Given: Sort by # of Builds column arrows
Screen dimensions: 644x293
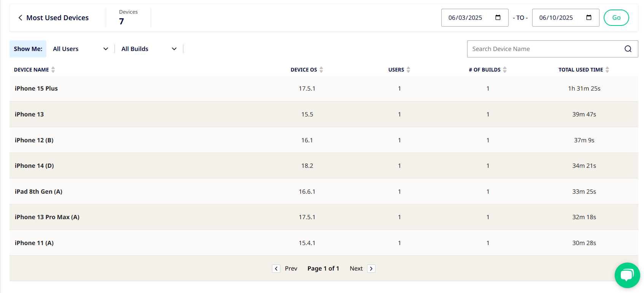Looking at the screenshot, I should 505,70.
